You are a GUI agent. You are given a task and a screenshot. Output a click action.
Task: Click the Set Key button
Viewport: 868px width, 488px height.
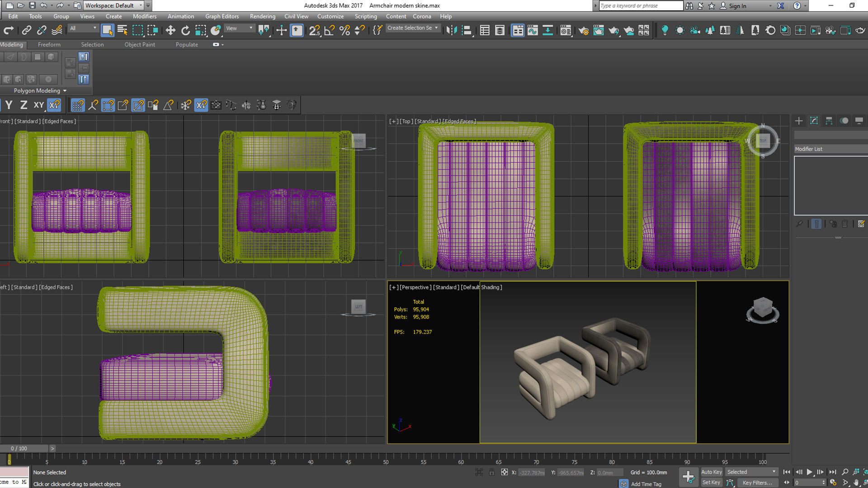coord(711,483)
